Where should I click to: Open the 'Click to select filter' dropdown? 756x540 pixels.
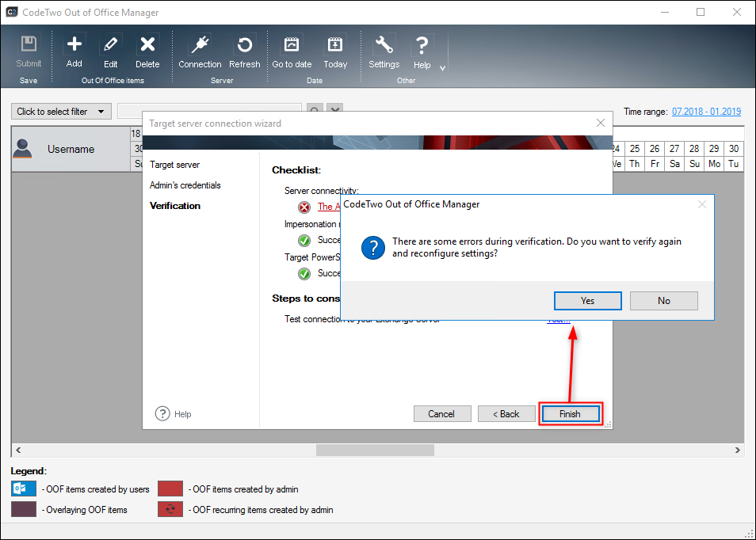pyautogui.click(x=61, y=112)
